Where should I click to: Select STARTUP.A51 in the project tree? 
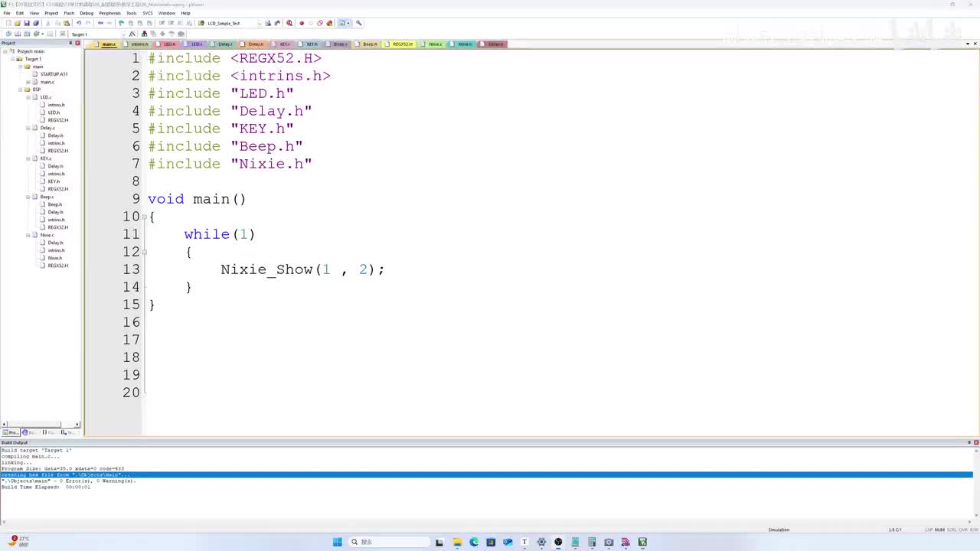(x=54, y=74)
